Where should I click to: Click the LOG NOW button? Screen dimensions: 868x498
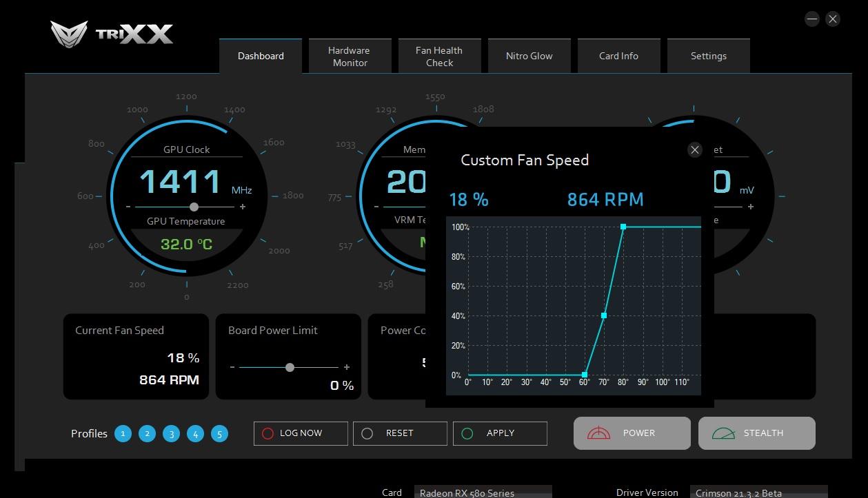point(301,433)
